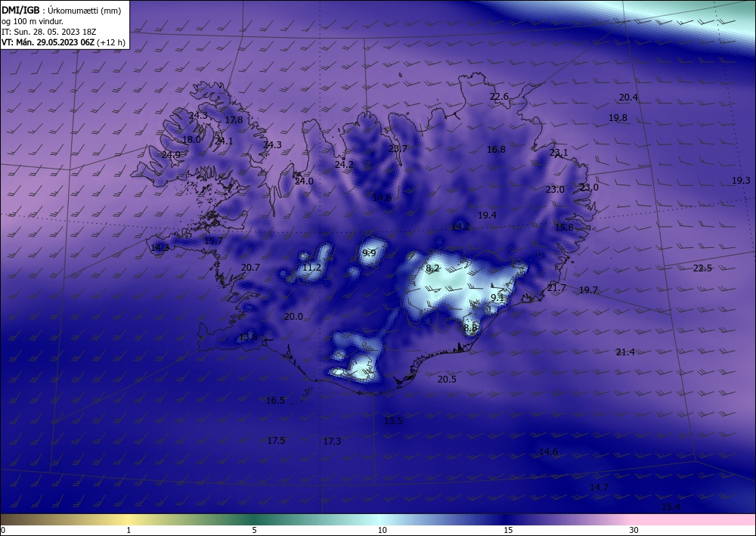Click the 24.0 value on the map

[x=304, y=181]
